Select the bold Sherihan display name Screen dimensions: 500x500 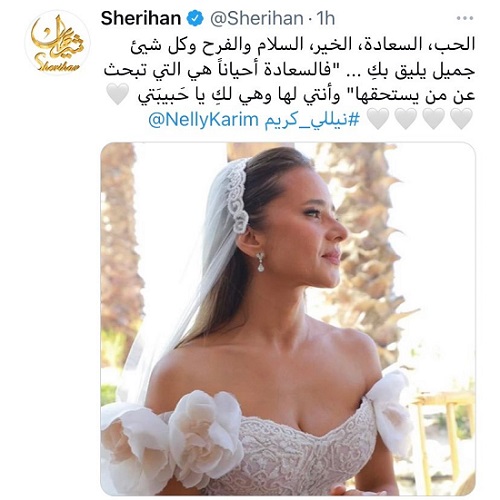point(141,18)
